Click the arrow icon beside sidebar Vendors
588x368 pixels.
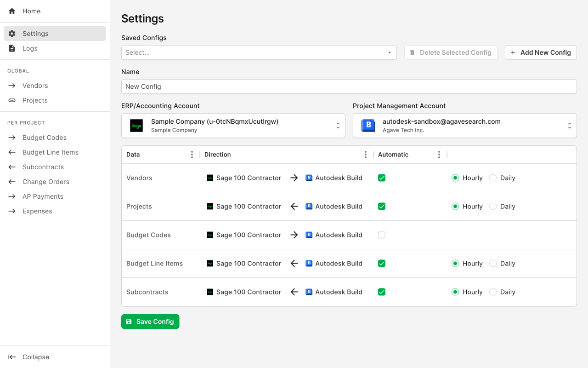(12, 86)
